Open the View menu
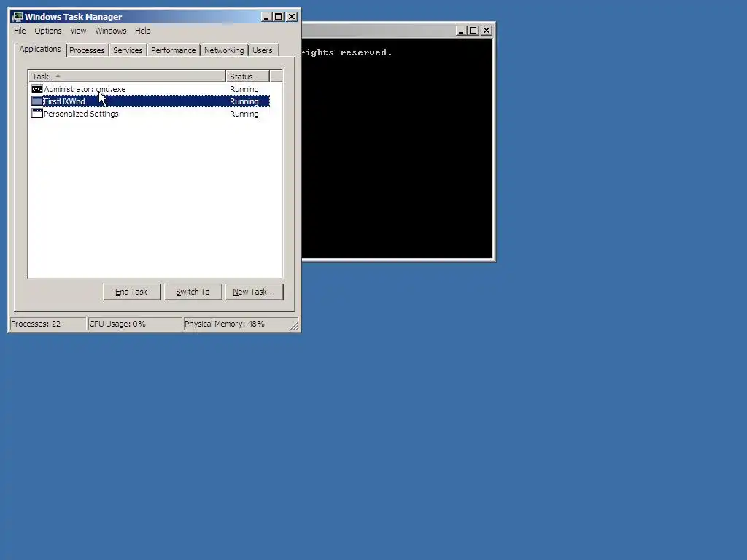Image resolution: width=747 pixels, height=560 pixels. (78, 31)
